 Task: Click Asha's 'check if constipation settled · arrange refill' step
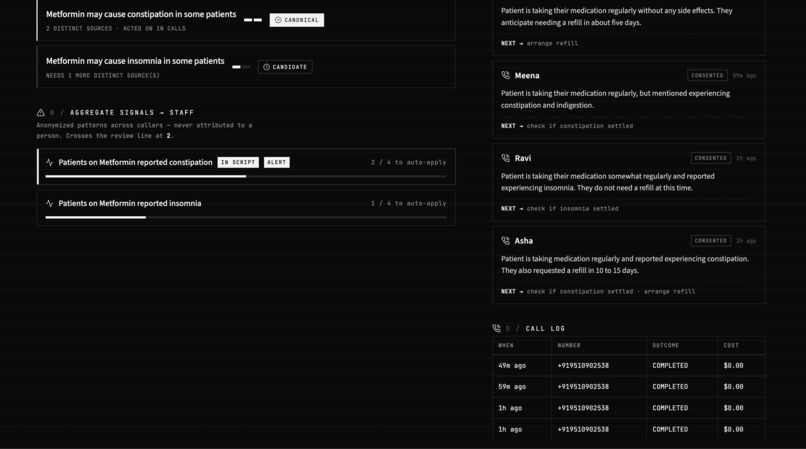[x=611, y=291]
